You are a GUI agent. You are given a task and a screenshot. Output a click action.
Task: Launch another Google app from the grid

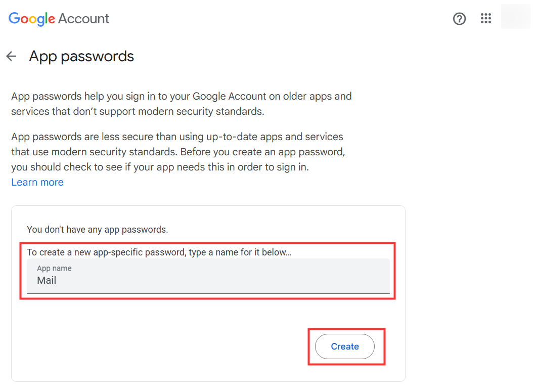coord(485,18)
